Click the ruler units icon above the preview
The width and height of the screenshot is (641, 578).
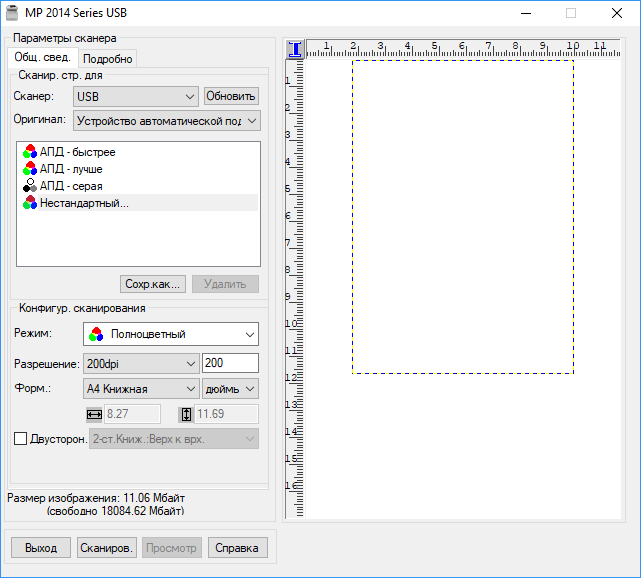tap(295, 49)
